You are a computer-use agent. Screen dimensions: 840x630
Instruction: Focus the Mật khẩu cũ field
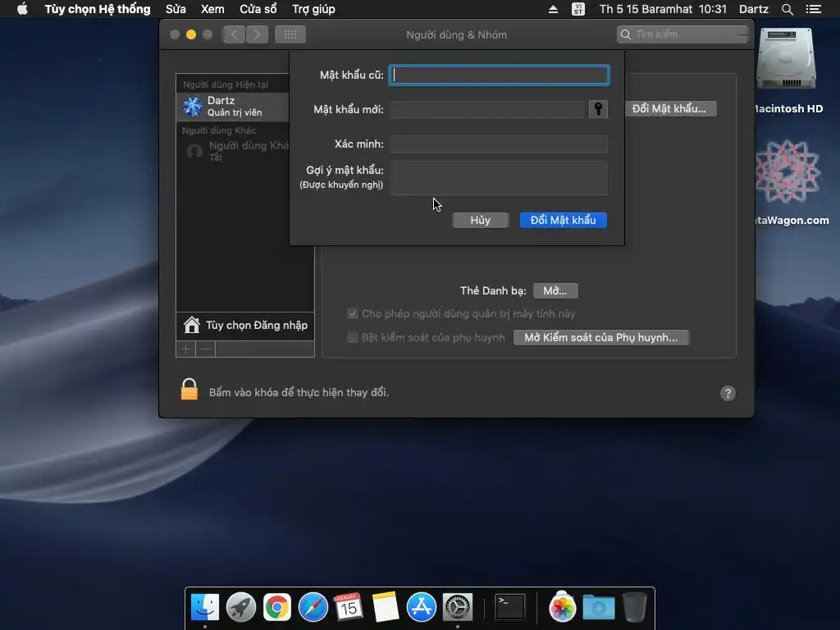(x=500, y=75)
